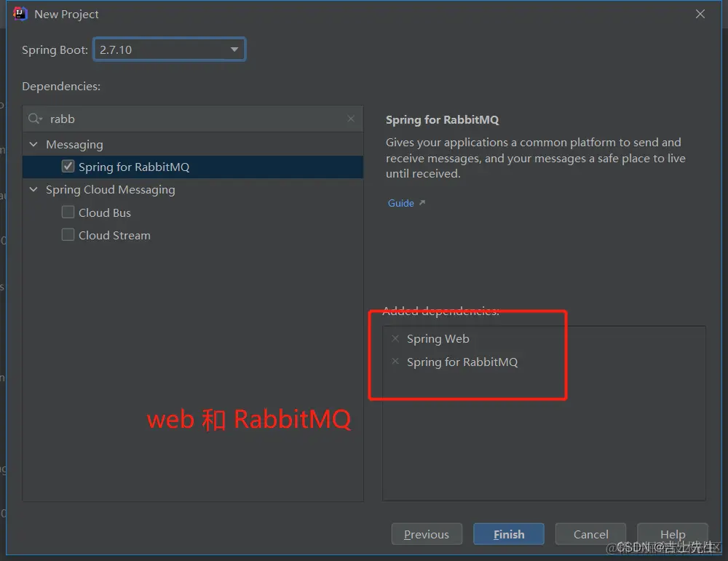Click the Guide external link arrow icon

[x=422, y=203]
